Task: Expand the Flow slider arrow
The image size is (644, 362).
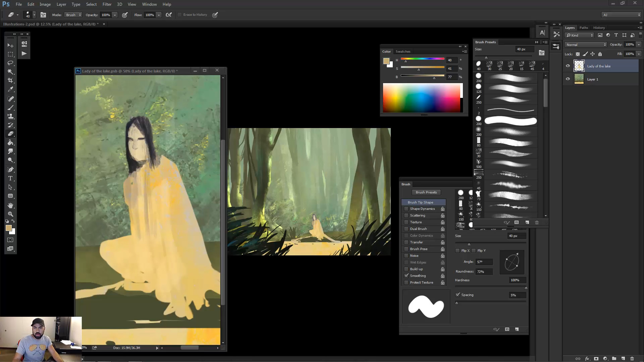Action: tap(159, 15)
